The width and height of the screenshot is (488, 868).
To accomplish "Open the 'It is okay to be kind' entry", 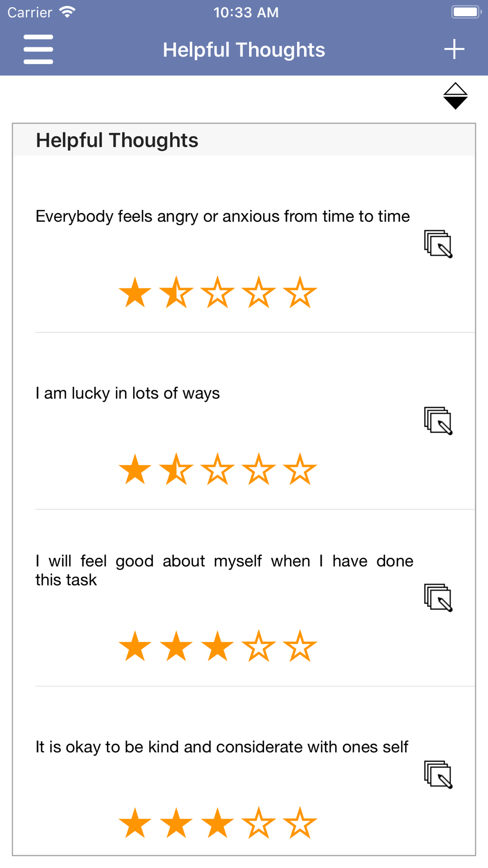I will tap(222, 747).
